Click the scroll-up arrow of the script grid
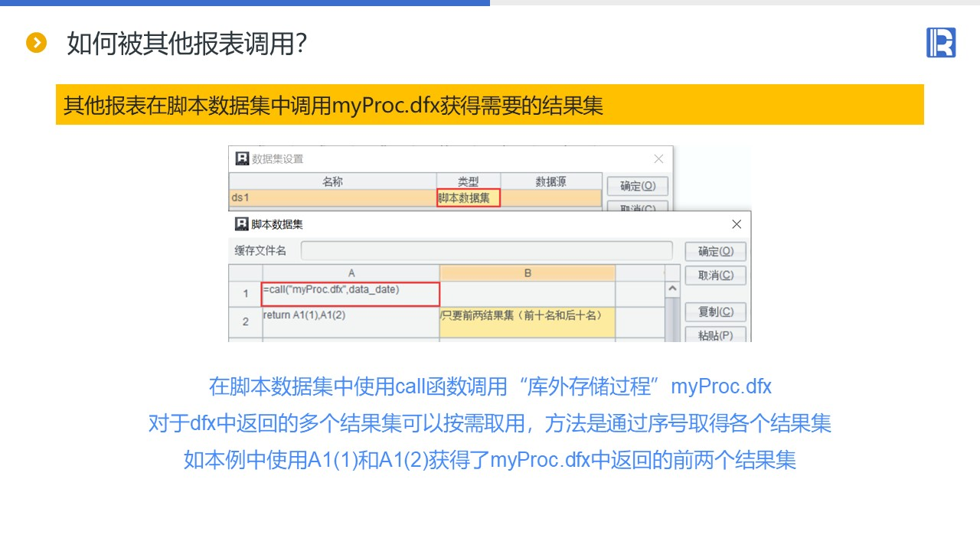 coord(672,289)
